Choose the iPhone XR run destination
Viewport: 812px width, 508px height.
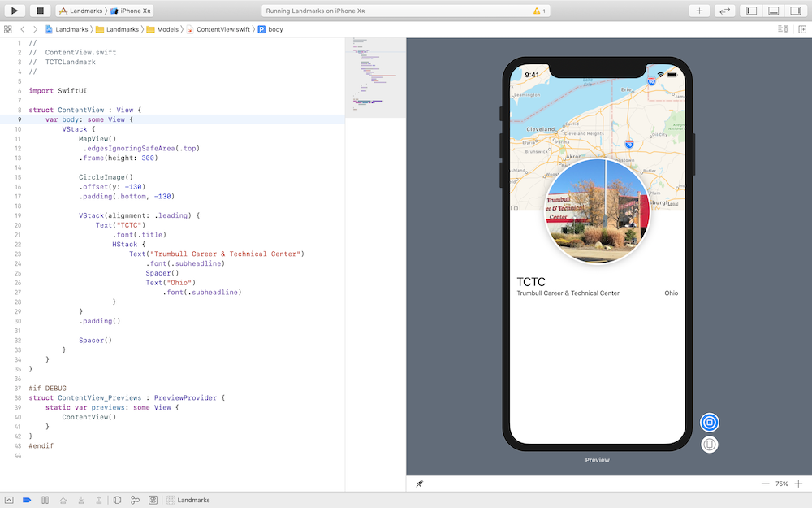(x=131, y=11)
